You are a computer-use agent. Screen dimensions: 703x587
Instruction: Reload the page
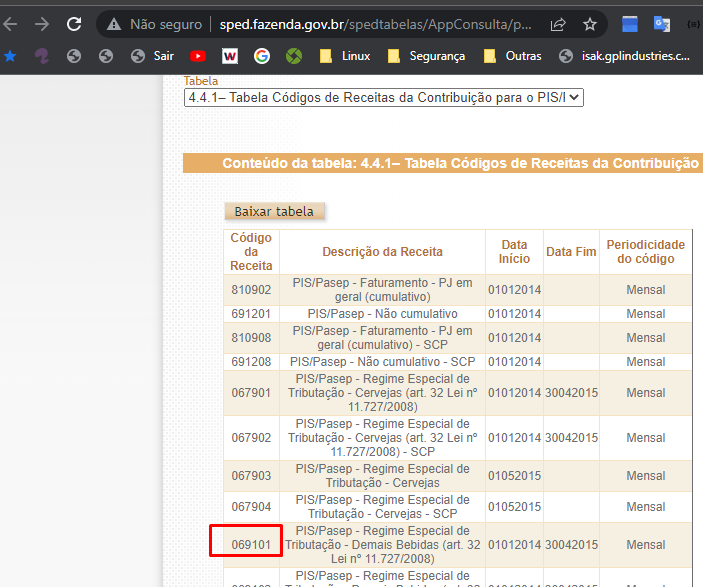click(x=74, y=24)
